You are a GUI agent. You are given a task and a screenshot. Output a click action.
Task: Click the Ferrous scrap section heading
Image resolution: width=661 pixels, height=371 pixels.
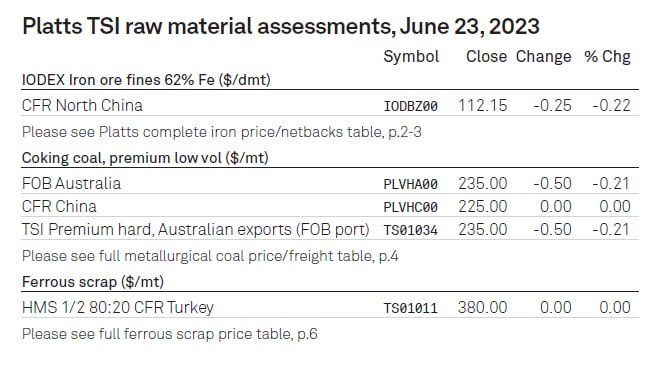[93, 282]
